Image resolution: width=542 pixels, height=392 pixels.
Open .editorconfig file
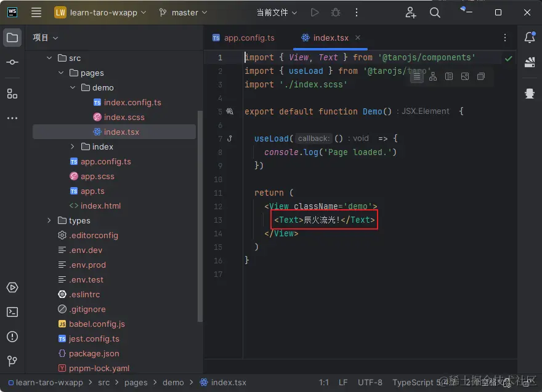[88, 235]
